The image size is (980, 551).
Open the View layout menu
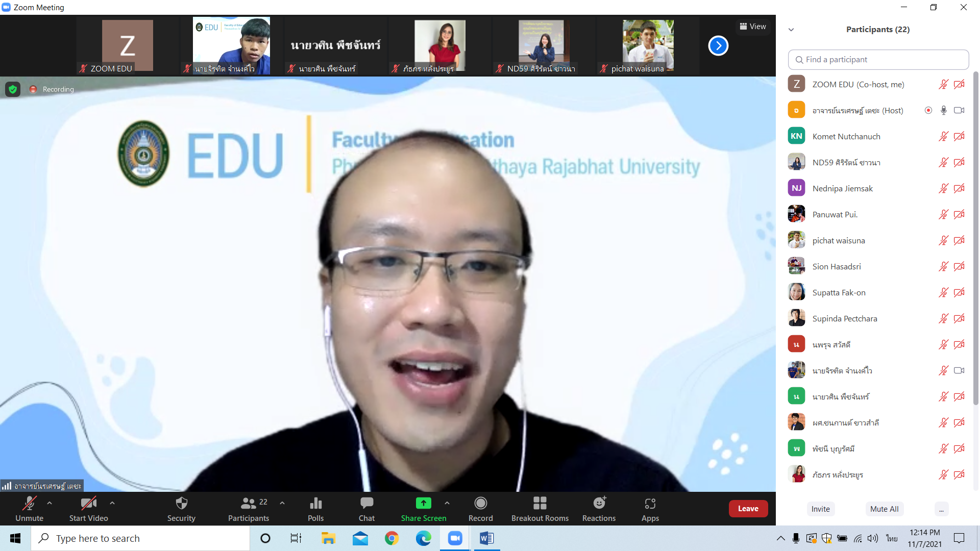753,27
